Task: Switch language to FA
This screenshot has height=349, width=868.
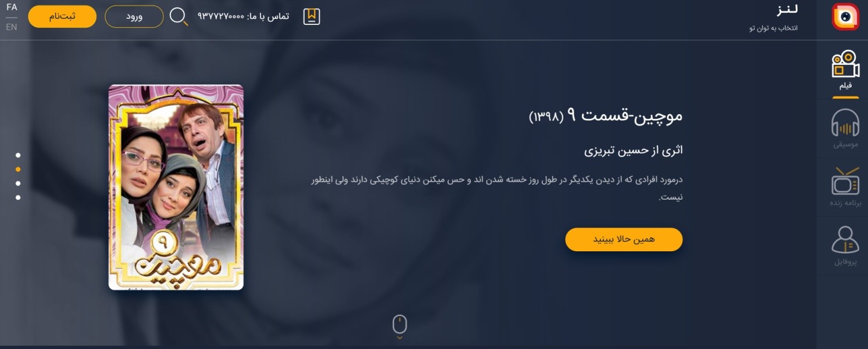Action: point(12,7)
